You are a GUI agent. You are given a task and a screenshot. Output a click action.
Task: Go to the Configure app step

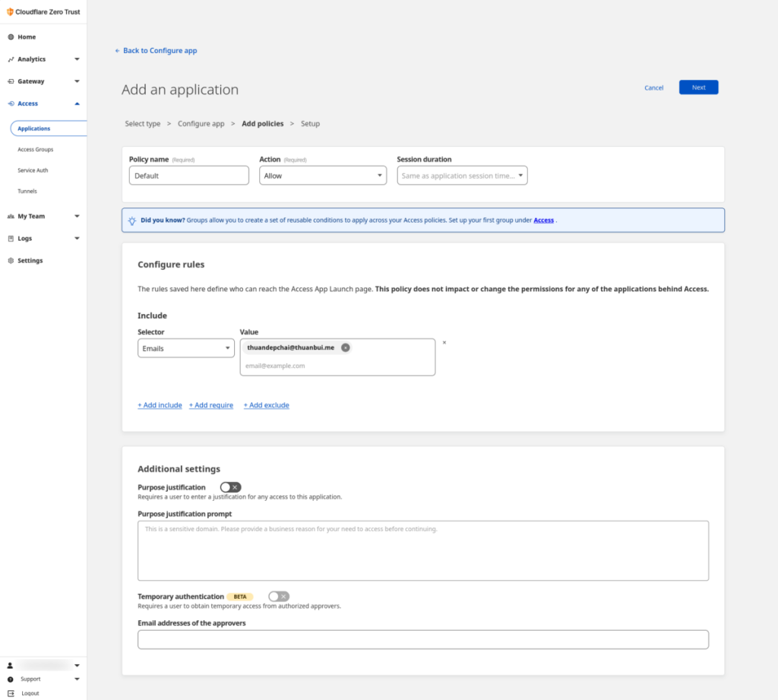click(x=201, y=124)
